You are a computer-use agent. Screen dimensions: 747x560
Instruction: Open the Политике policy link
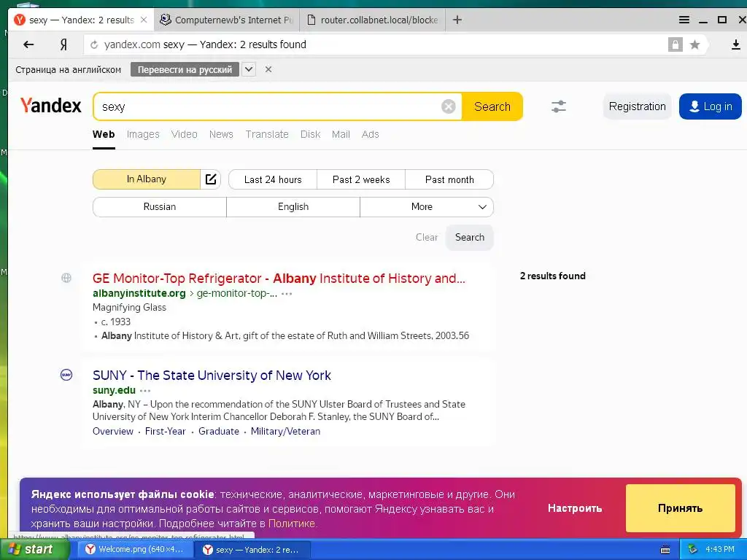point(292,524)
